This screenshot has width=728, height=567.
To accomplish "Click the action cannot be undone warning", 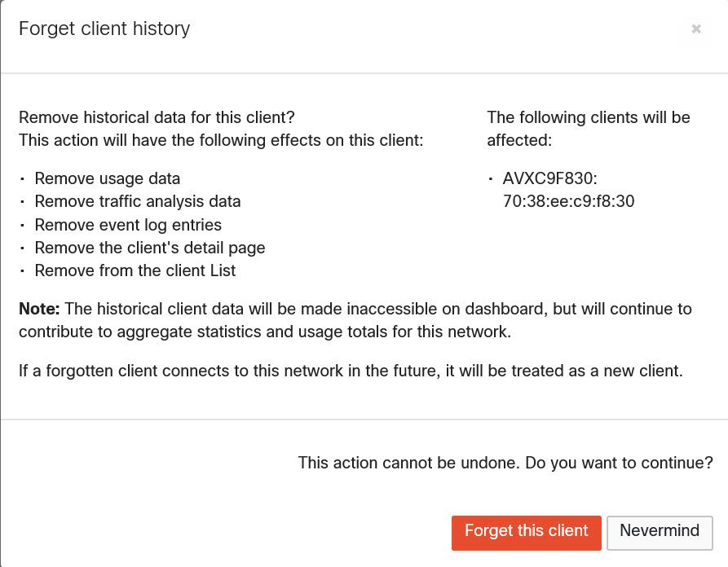I will [505, 463].
